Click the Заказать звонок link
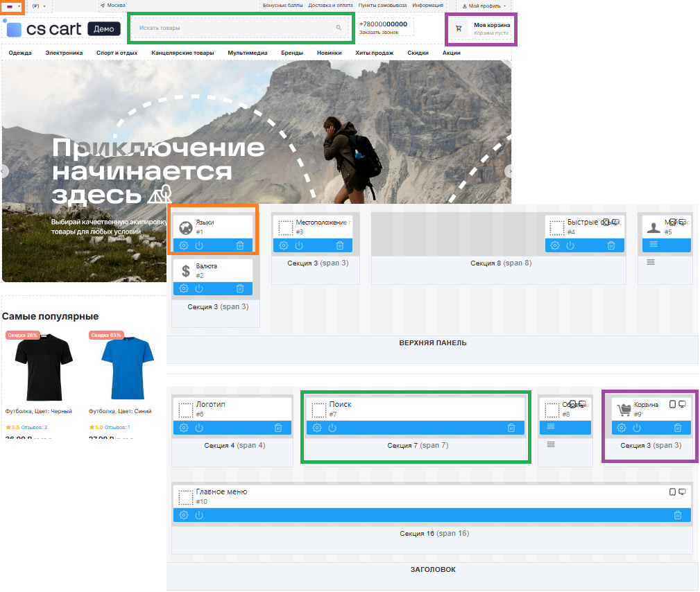The width and height of the screenshot is (700, 592). [379, 33]
